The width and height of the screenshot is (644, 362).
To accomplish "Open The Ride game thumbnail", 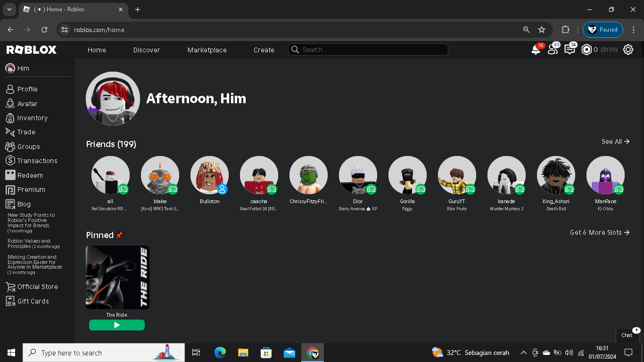I will [117, 277].
